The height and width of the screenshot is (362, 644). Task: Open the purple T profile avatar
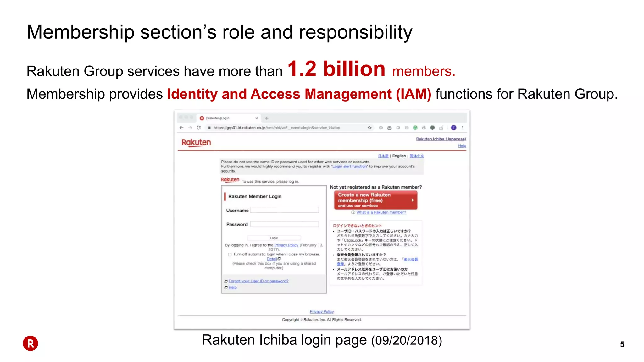(453, 128)
